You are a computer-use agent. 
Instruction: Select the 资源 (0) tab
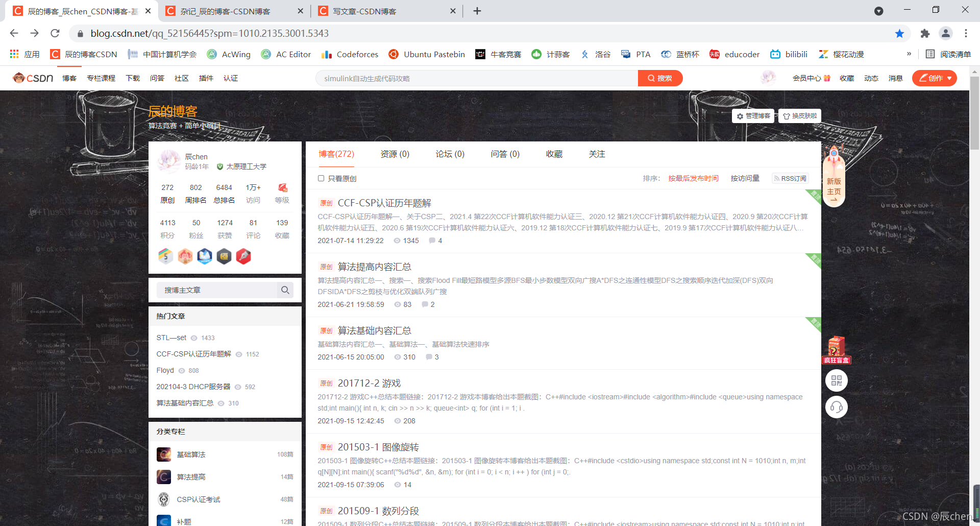[x=395, y=154]
